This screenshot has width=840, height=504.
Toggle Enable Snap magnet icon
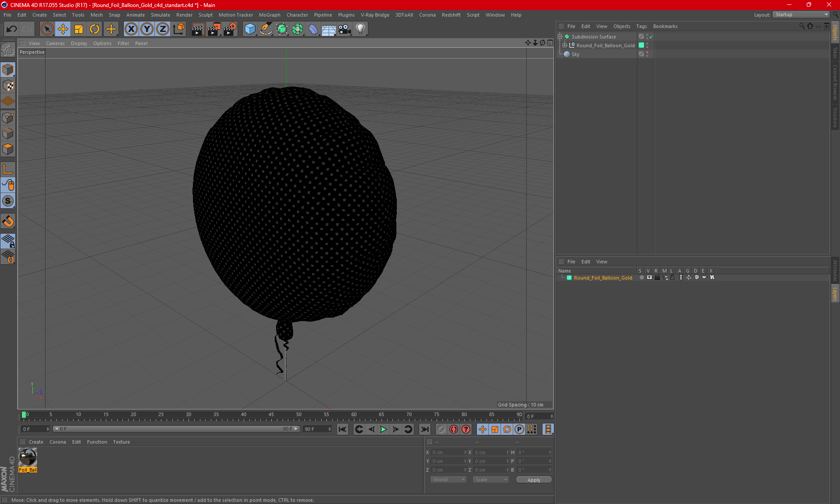click(8, 221)
